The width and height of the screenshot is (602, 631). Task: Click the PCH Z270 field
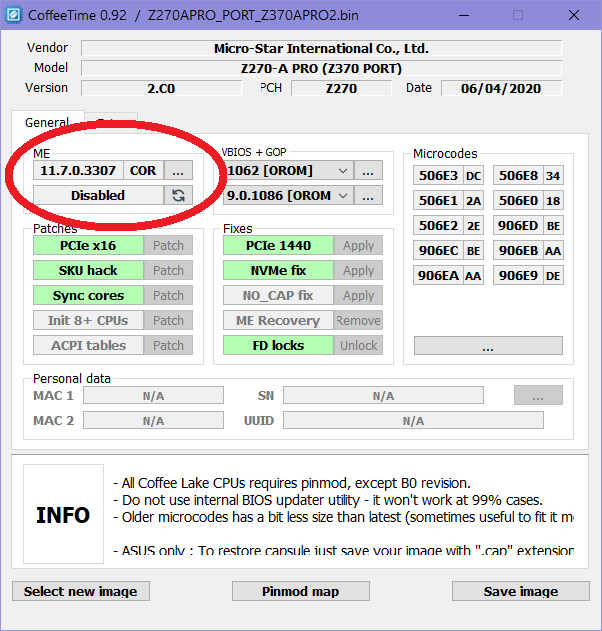(341, 88)
